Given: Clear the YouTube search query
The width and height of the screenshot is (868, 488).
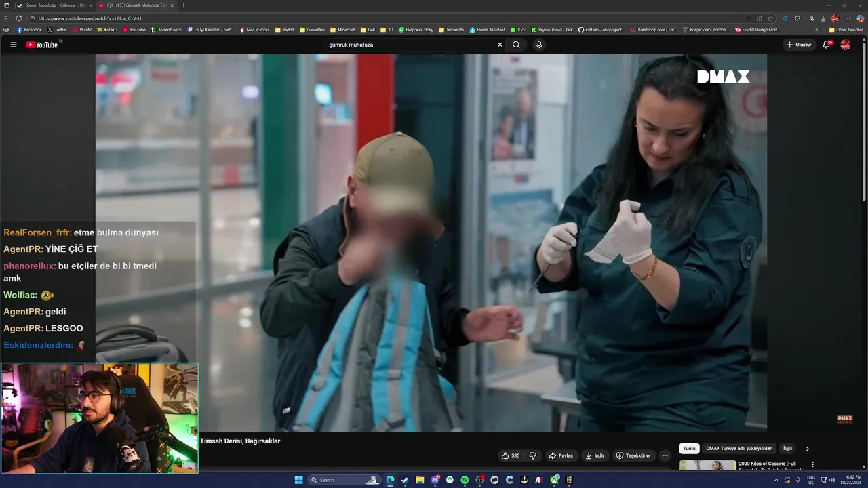Looking at the screenshot, I should point(500,45).
